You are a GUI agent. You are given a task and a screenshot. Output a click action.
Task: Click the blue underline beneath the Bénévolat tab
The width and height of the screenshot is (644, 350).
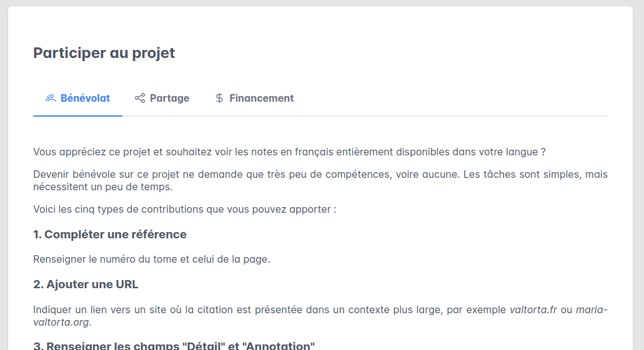click(77, 115)
